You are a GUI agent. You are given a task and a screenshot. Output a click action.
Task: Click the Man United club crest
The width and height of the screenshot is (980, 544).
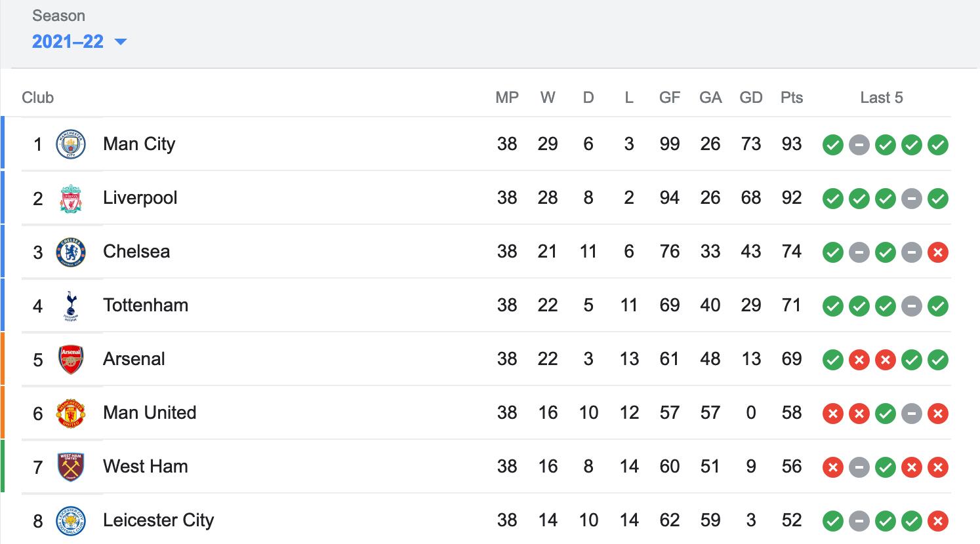(x=71, y=413)
